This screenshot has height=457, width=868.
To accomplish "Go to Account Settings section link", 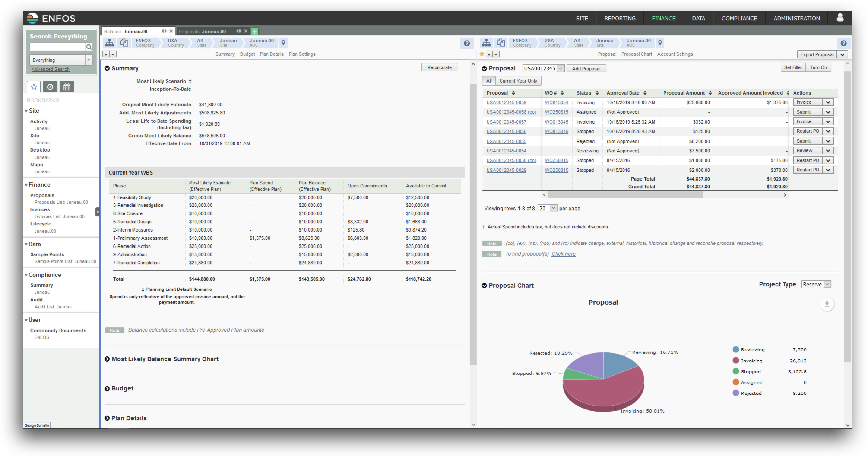I will pyautogui.click(x=675, y=54).
